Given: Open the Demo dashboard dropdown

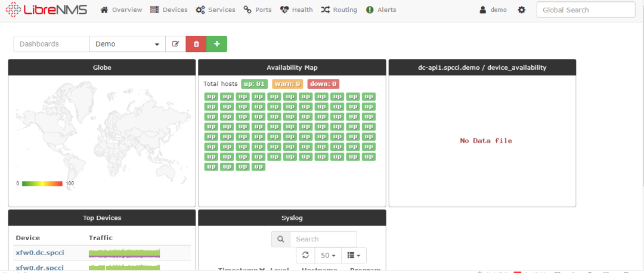Looking at the screenshot, I should pos(128,44).
